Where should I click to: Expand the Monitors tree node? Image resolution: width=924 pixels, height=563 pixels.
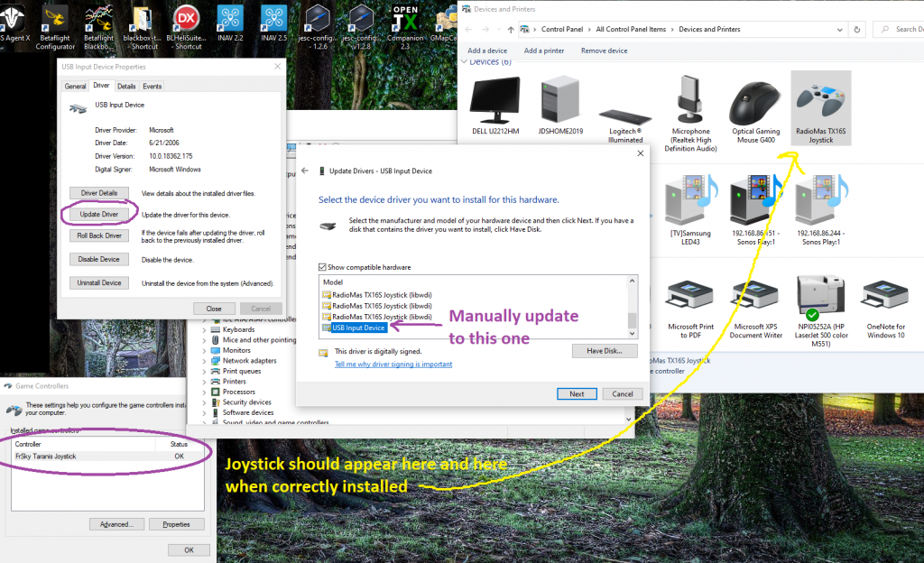[205, 350]
